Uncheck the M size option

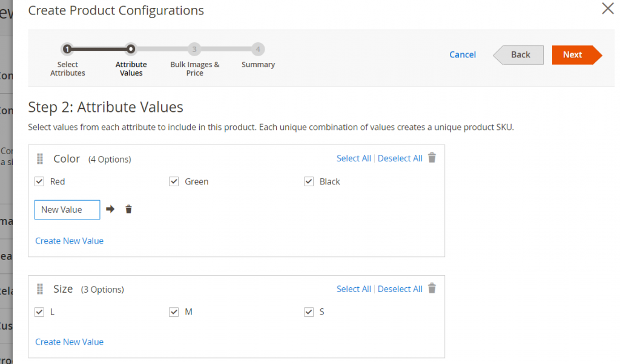coord(174,311)
